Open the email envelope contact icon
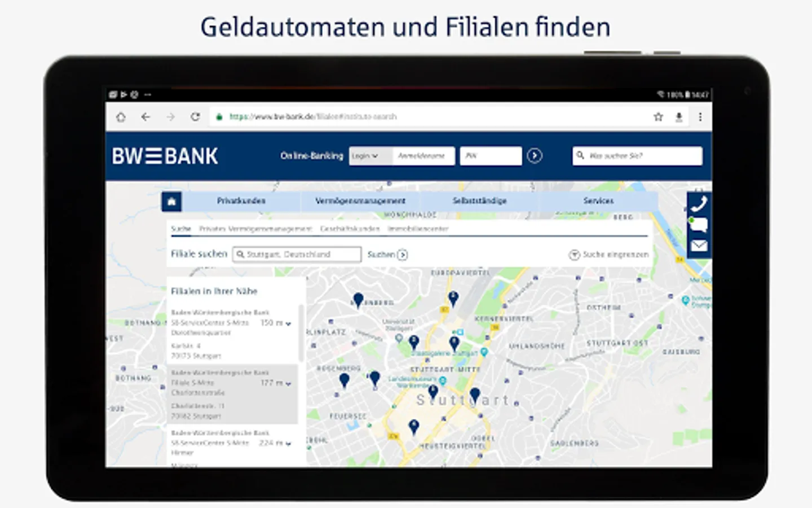The height and width of the screenshot is (508, 812). point(699,246)
